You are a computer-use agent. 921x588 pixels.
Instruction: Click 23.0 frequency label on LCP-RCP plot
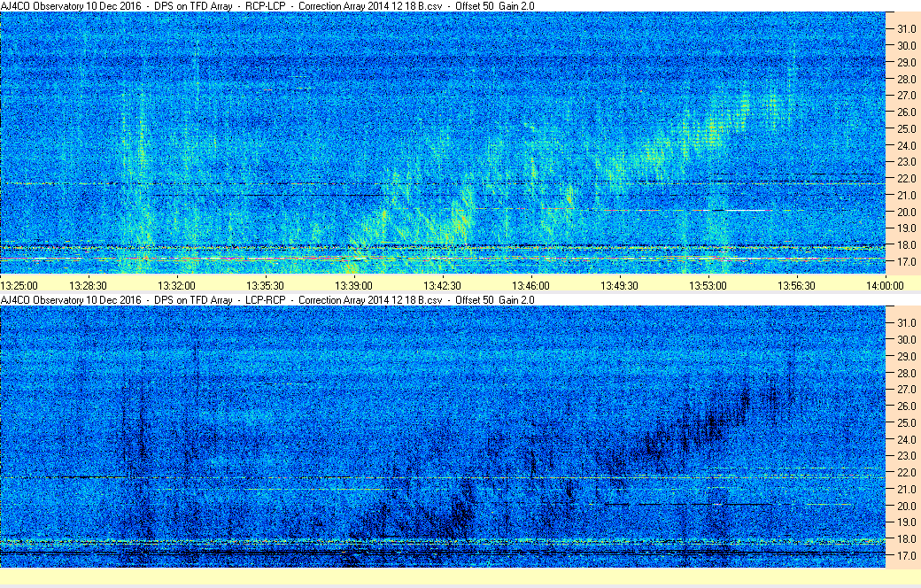pos(906,456)
